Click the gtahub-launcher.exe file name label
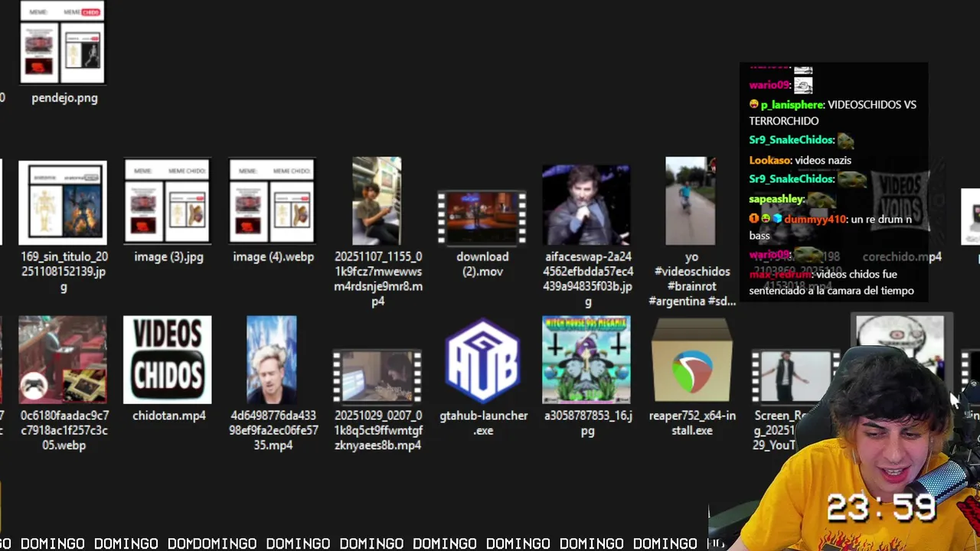Screen dimensions: 980x551 (x=483, y=423)
